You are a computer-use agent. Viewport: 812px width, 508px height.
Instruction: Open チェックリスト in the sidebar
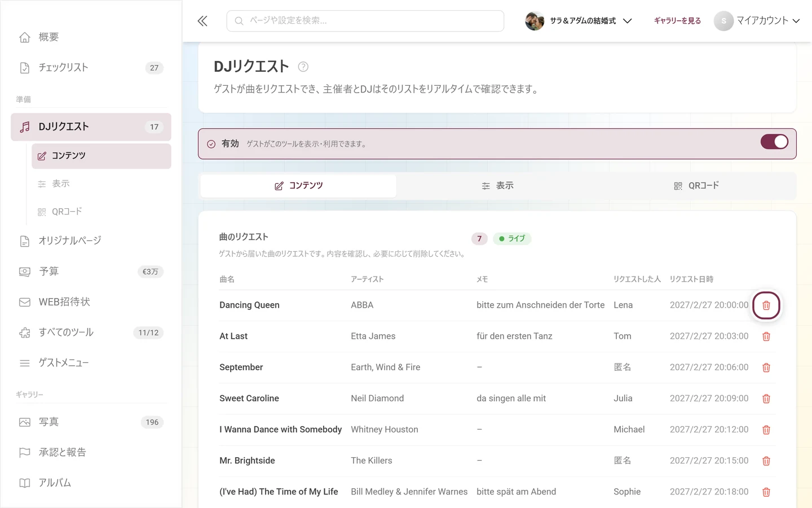(x=91, y=68)
